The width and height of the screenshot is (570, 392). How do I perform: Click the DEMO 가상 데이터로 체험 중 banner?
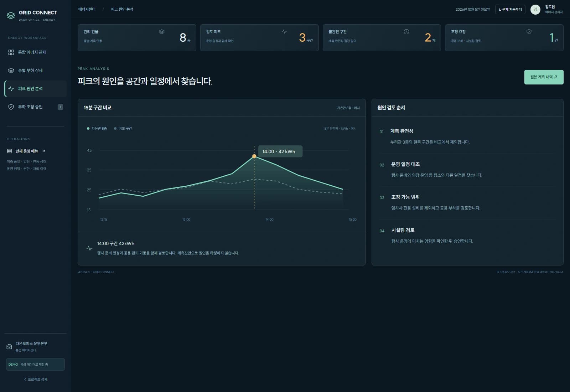(35, 364)
